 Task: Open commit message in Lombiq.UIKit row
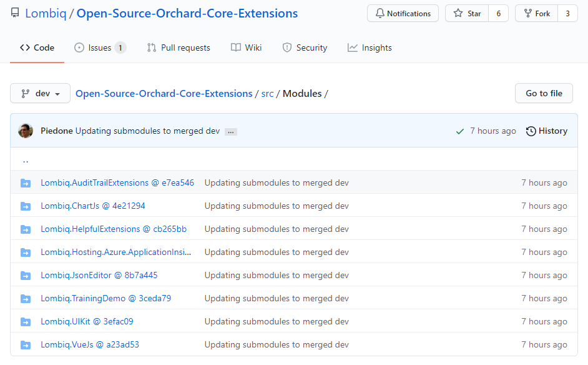click(277, 321)
